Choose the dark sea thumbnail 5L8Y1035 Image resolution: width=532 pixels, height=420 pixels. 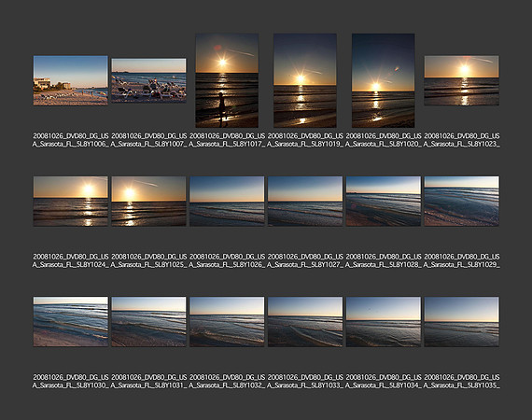[x=461, y=322]
